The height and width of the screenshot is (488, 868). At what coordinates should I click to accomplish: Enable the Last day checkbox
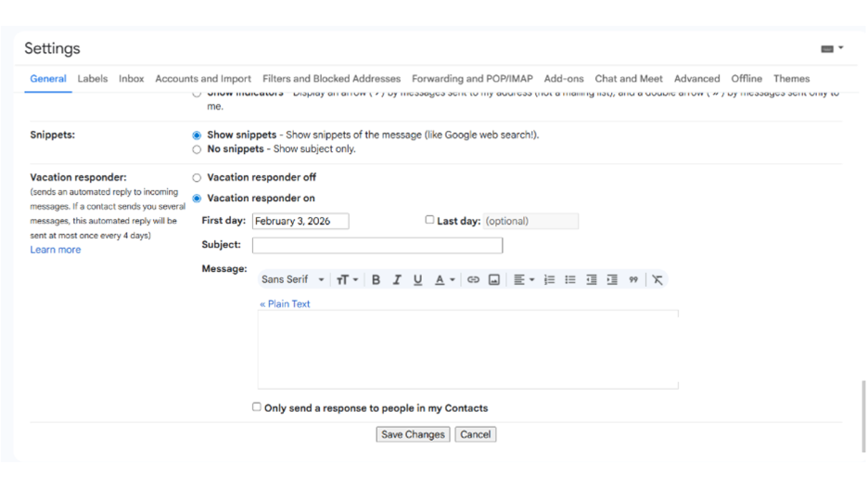pos(429,220)
